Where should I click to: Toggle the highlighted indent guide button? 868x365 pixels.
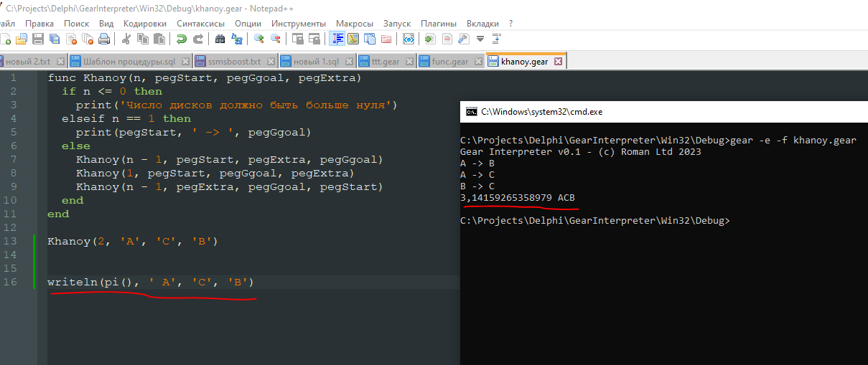click(336, 39)
